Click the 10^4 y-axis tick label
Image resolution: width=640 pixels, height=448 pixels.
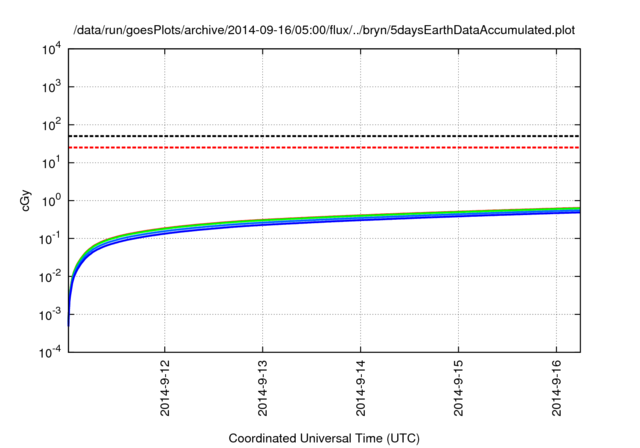[x=51, y=49]
